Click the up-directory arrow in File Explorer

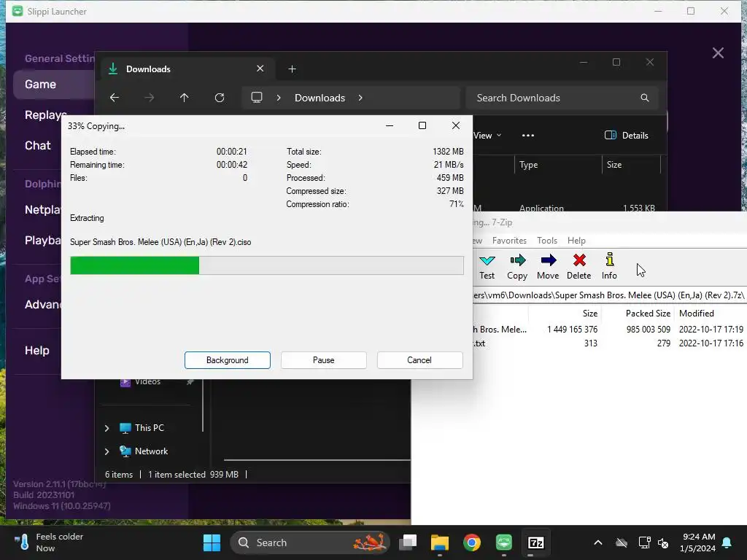click(185, 98)
